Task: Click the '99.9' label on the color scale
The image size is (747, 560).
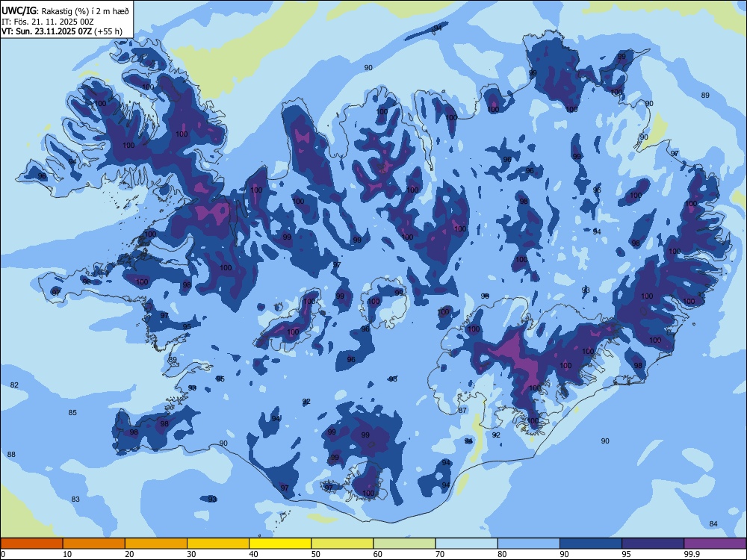Action: click(692, 554)
